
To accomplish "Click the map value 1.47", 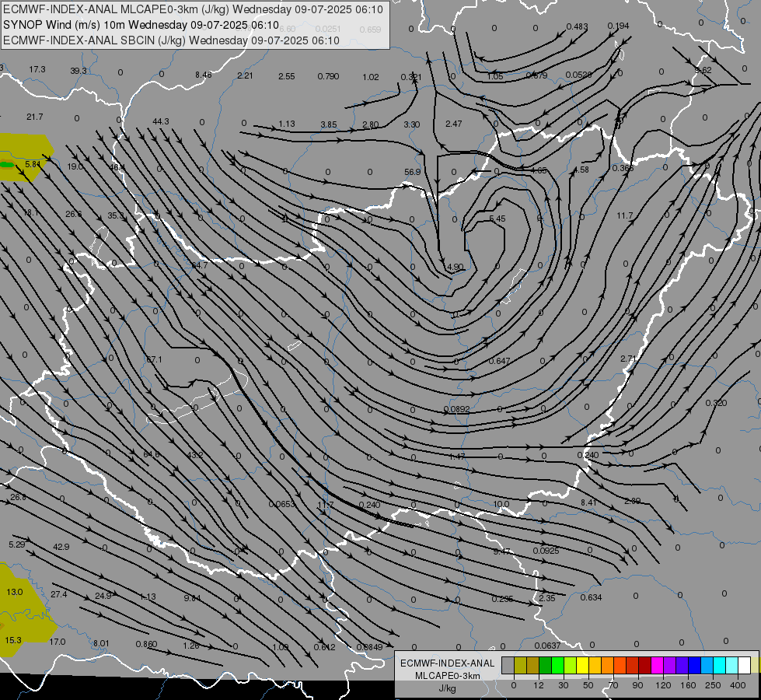I will (457, 457).
